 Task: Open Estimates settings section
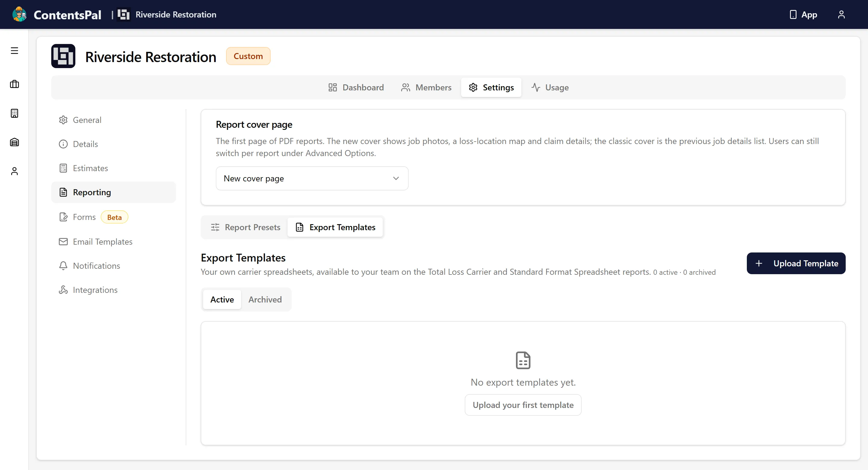click(114, 168)
